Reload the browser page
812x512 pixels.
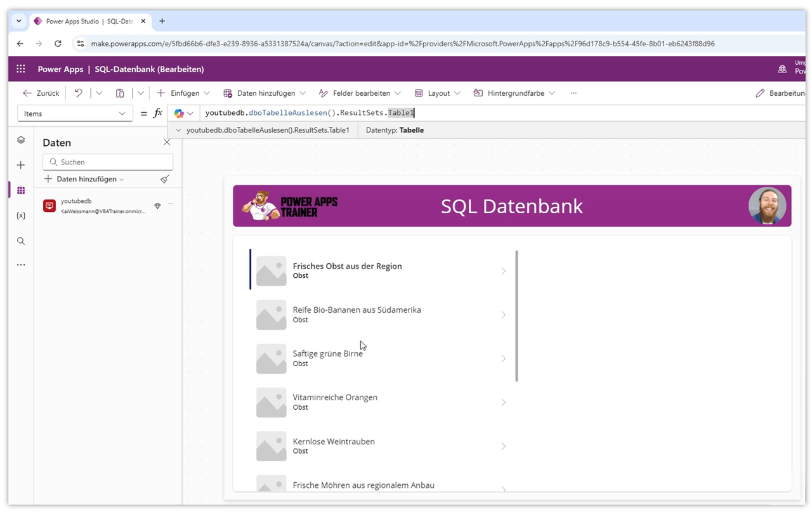coord(58,44)
